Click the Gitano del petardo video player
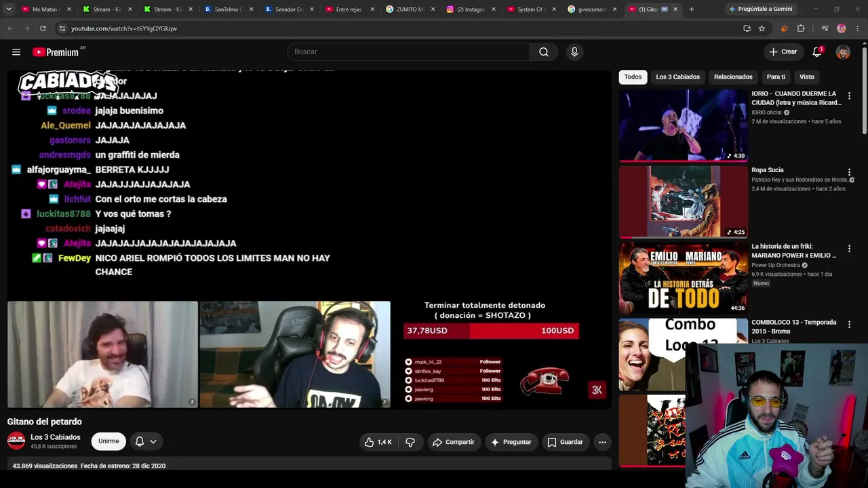The height and width of the screenshot is (488, 868). coord(309,240)
